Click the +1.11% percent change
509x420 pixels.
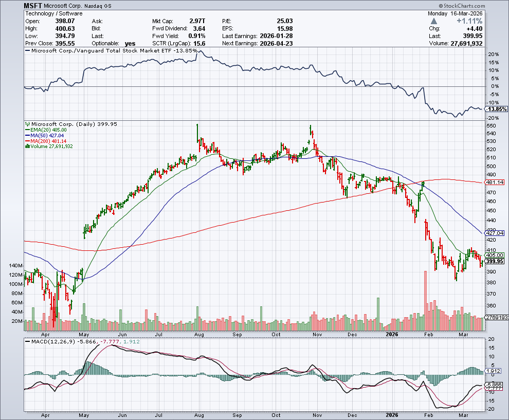(469, 21)
